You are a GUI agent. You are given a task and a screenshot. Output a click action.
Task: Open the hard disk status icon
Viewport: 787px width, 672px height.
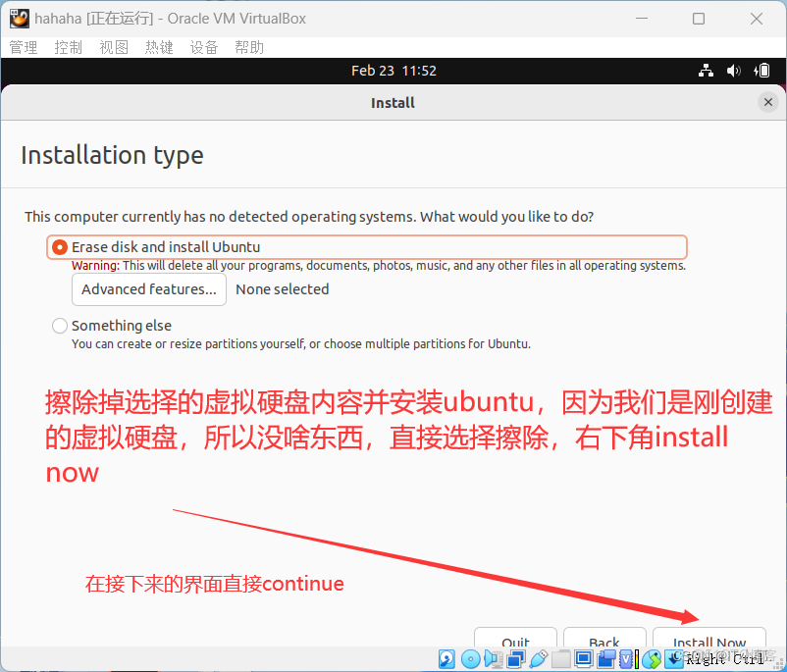[446, 658]
